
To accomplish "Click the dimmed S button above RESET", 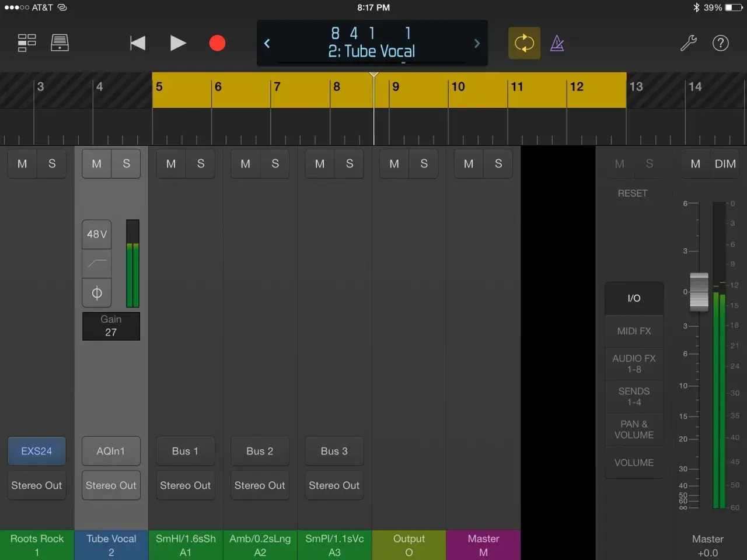I will pos(649,164).
